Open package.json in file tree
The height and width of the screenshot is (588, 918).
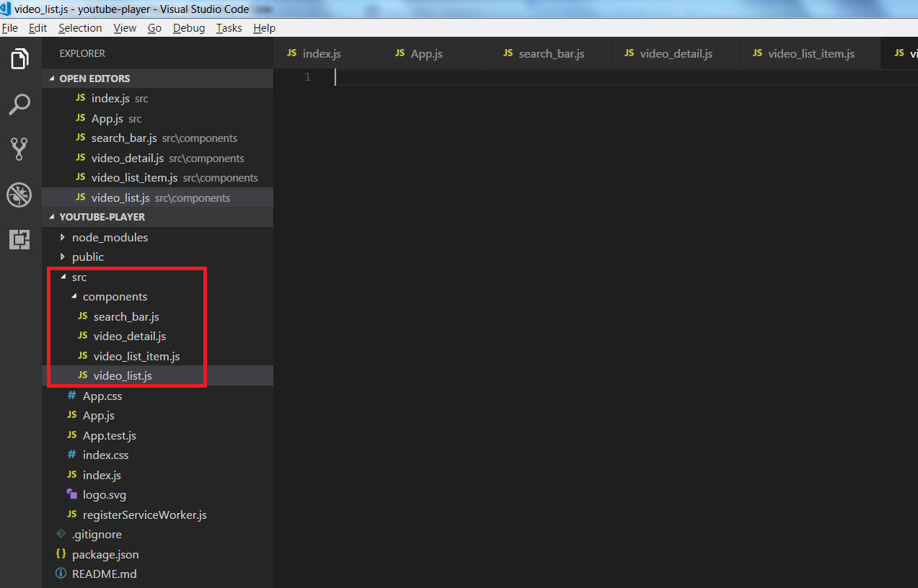point(157,554)
